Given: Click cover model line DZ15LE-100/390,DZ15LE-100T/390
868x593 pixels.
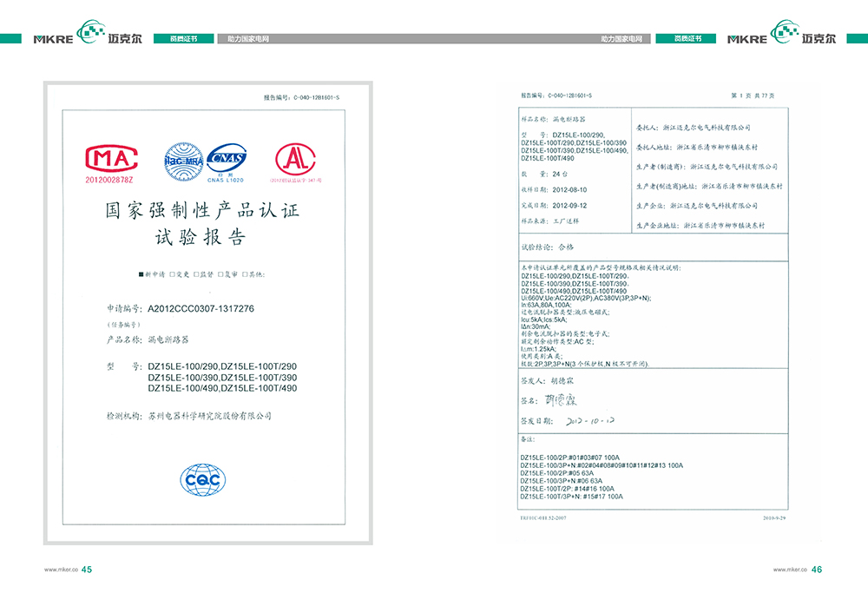Looking at the screenshot, I should click(222, 378).
